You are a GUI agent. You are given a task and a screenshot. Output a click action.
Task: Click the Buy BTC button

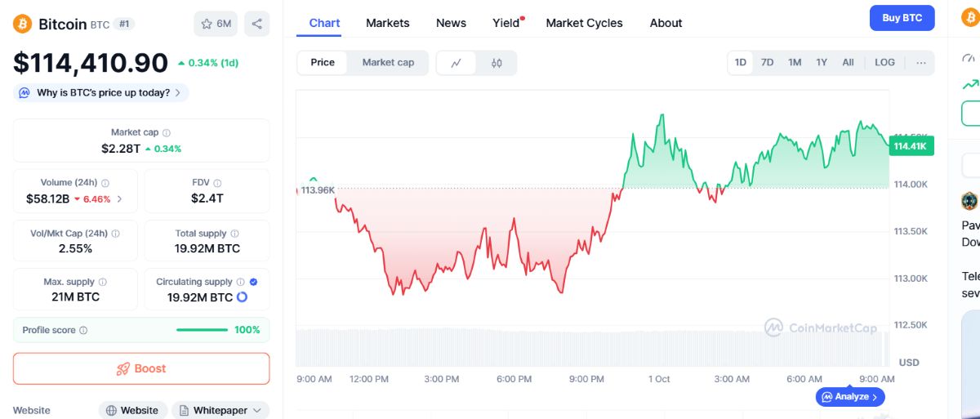click(x=902, y=18)
